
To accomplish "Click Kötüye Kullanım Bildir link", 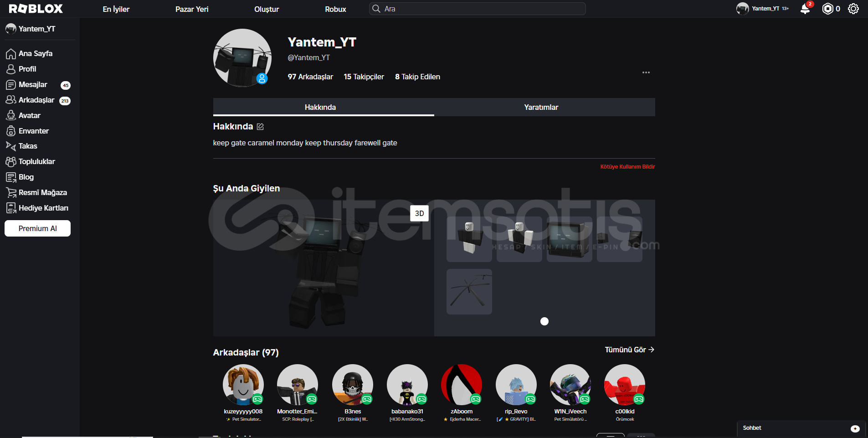I will (x=627, y=167).
